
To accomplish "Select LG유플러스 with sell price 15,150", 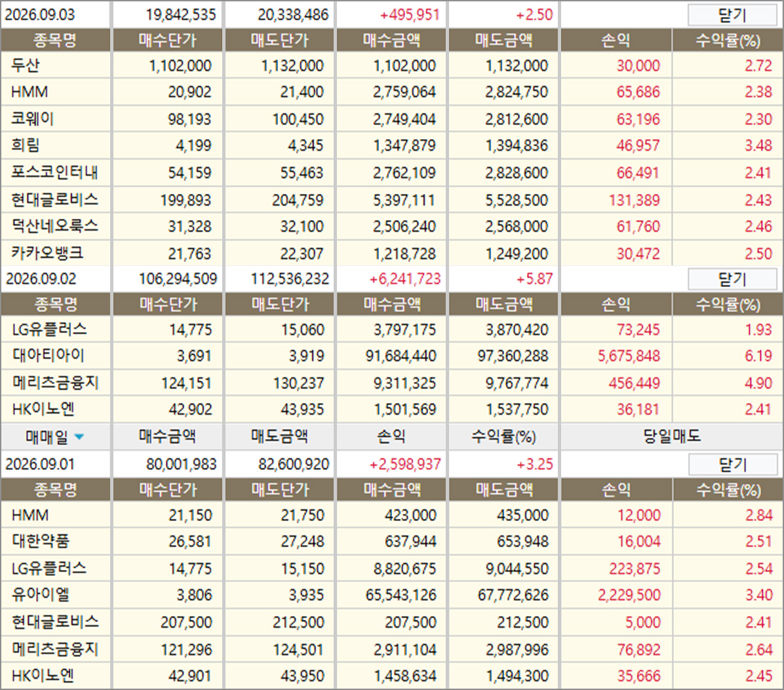I will [x=49, y=568].
